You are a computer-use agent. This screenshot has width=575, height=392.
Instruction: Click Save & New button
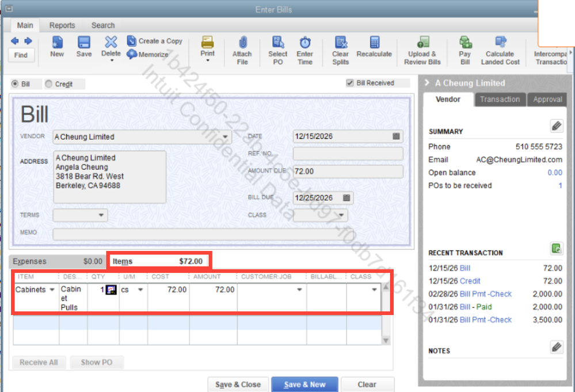tap(304, 385)
